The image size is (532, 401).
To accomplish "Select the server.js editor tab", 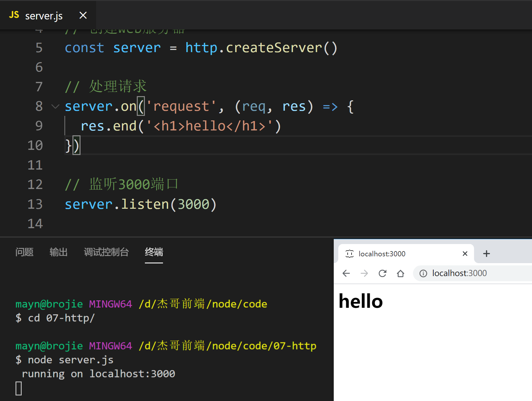I will (48, 15).
